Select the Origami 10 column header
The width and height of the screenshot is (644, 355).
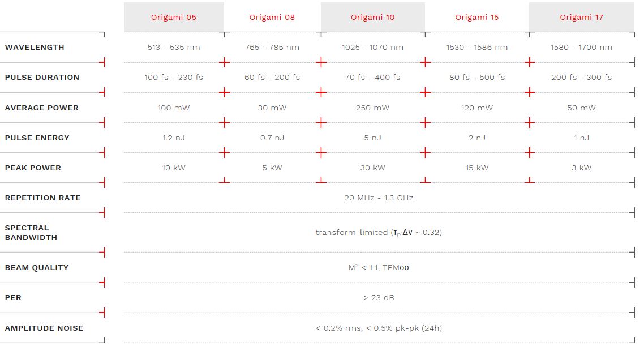(373, 17)
